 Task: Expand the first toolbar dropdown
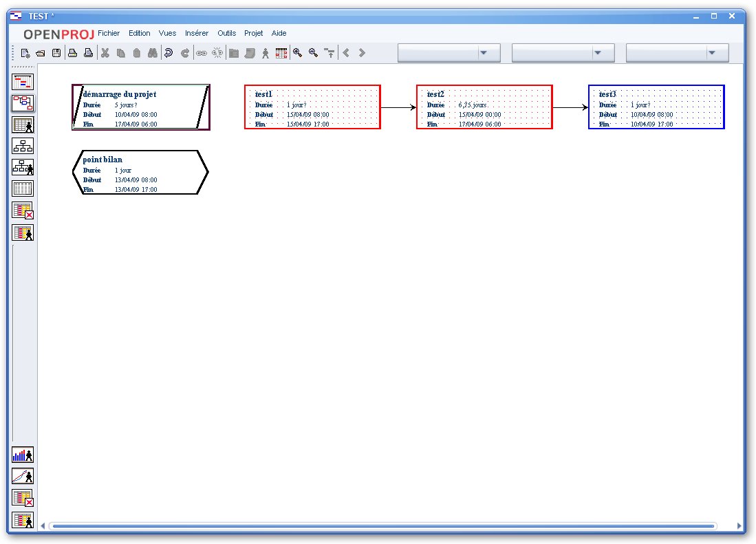point(484,53)
